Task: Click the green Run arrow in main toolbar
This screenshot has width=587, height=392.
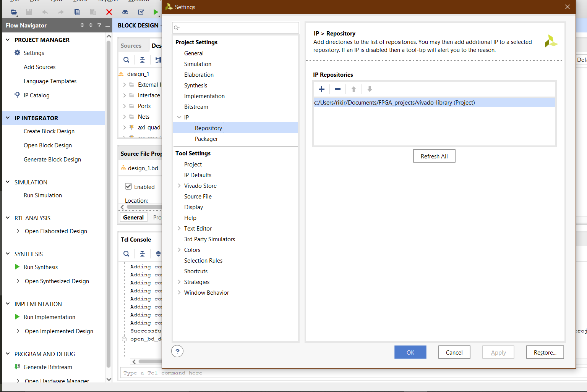Action: click(x=156, y=12)
